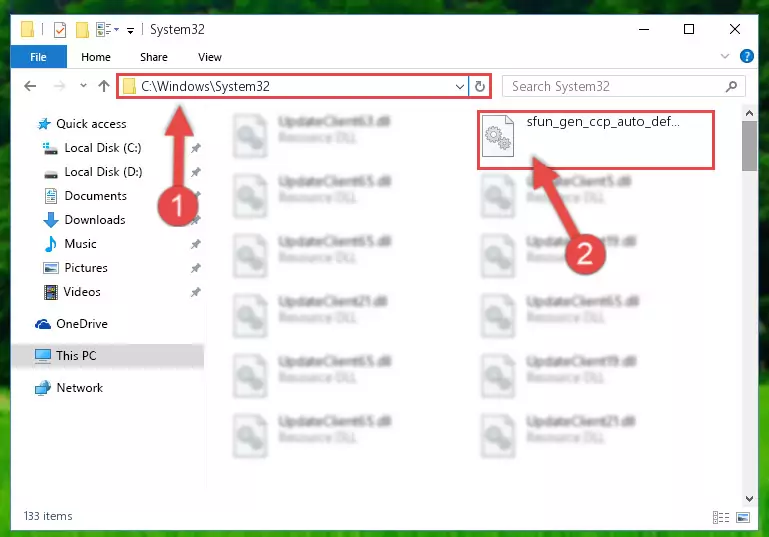Open the Home ribbon tab

click(96, 57)
